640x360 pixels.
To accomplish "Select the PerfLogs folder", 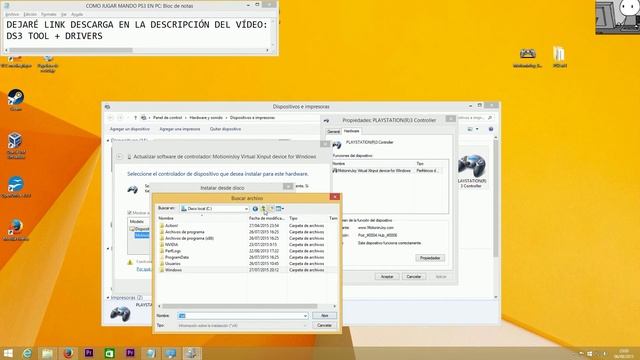I will (173, 251).
